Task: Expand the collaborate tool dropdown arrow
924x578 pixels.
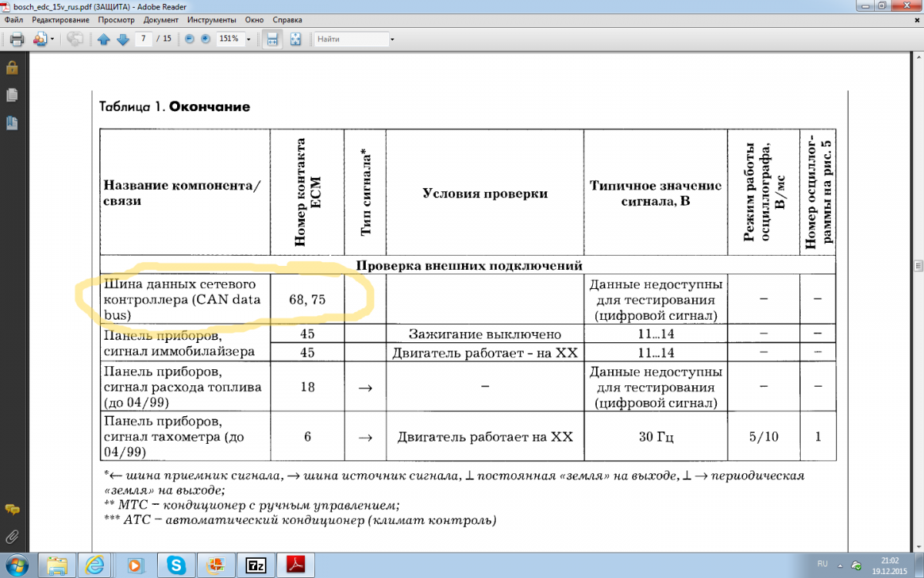Action: coord(52,39)
